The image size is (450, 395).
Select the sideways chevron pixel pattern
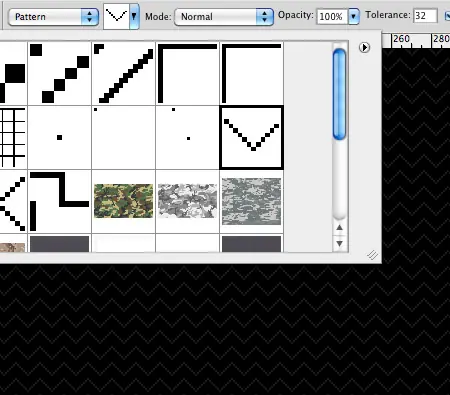pos(13,201)
